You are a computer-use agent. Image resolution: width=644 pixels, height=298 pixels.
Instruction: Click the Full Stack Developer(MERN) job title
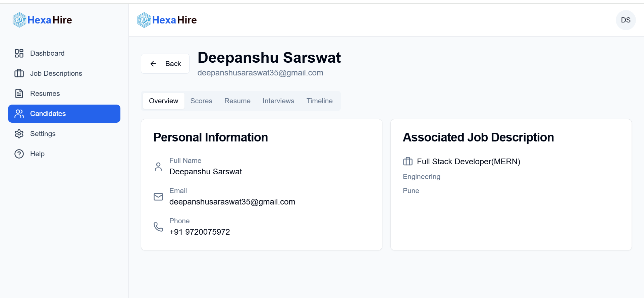tap(469, 162)
